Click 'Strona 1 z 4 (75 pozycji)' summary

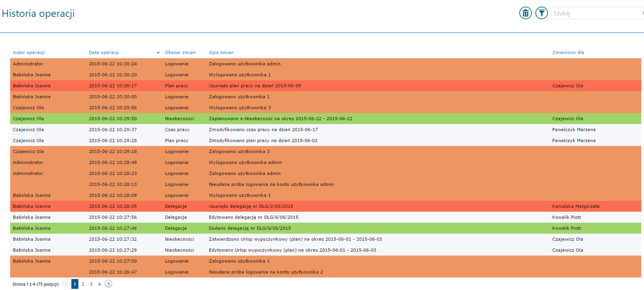(36, 284)
